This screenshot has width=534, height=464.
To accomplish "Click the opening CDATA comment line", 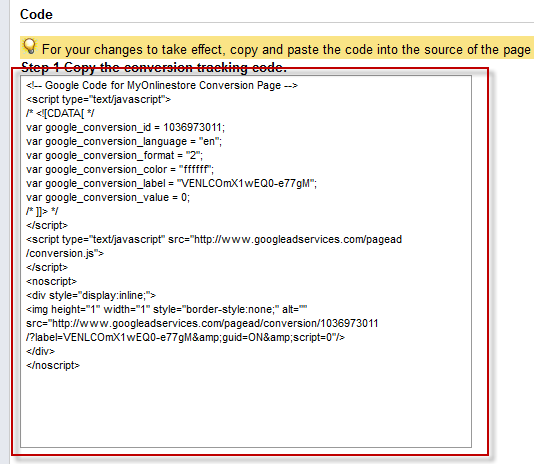I will click(60, 113).
